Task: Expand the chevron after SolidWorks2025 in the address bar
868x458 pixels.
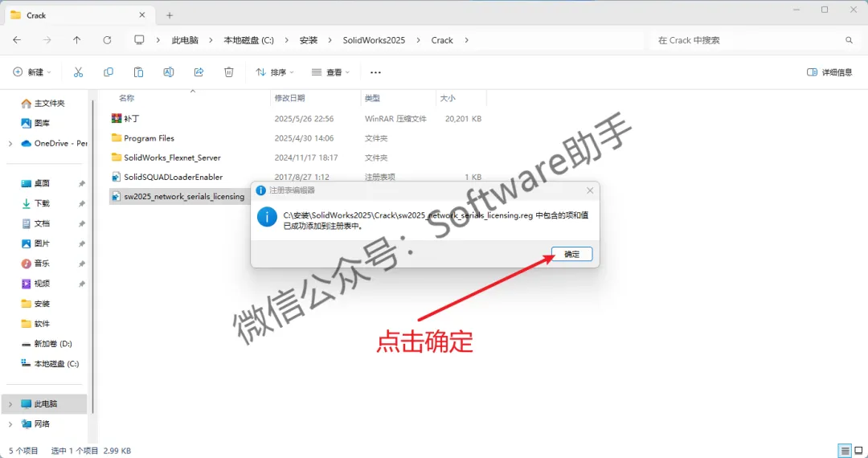Action: tap(418, 40)
